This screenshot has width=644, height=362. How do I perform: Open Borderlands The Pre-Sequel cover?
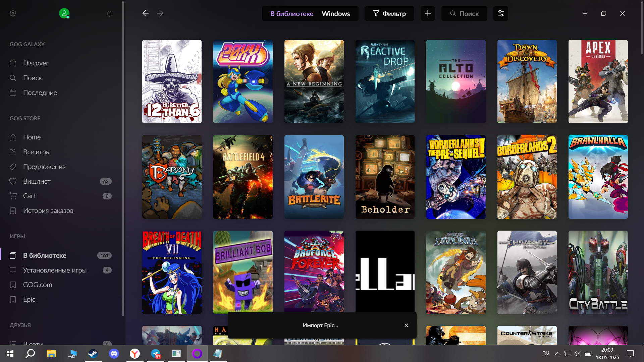pyautogui.click(x=456, y=177)
